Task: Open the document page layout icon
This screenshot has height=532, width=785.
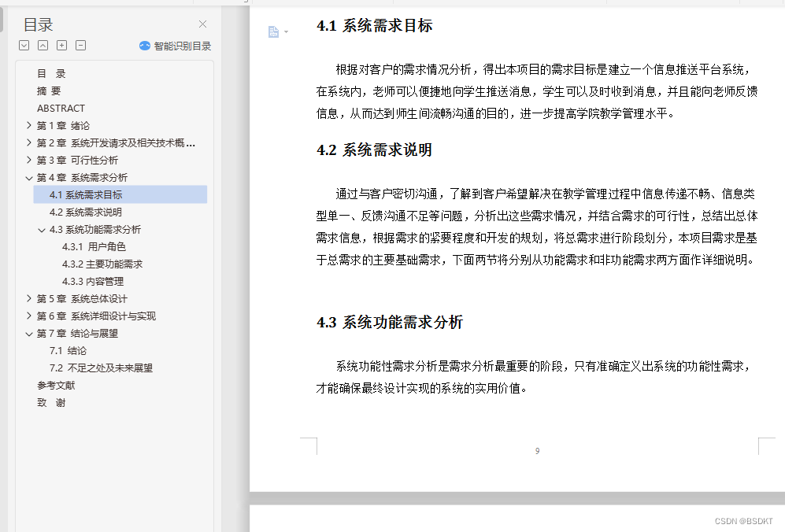Action: coord(273,32)
